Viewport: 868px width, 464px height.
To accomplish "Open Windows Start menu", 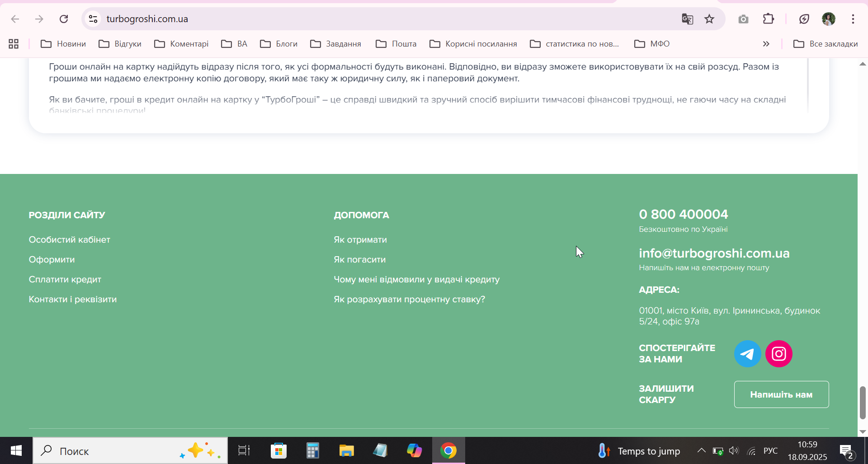I will click(x=16, y=450).
